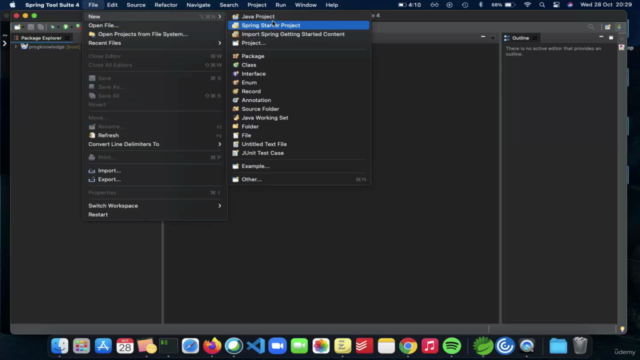640x360 pixels.
Task: Open the Source menu
Action: click(136, 5)
